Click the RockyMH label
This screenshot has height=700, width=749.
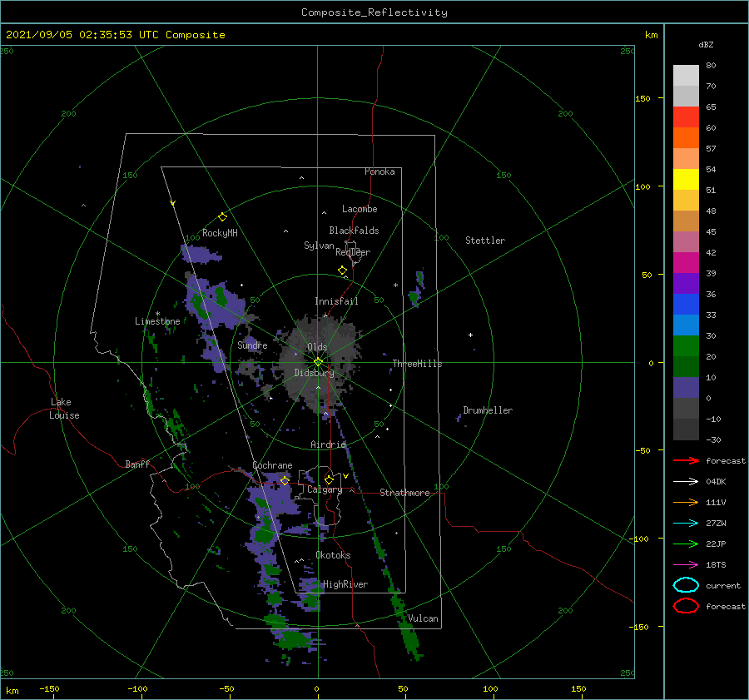[220, 233]
